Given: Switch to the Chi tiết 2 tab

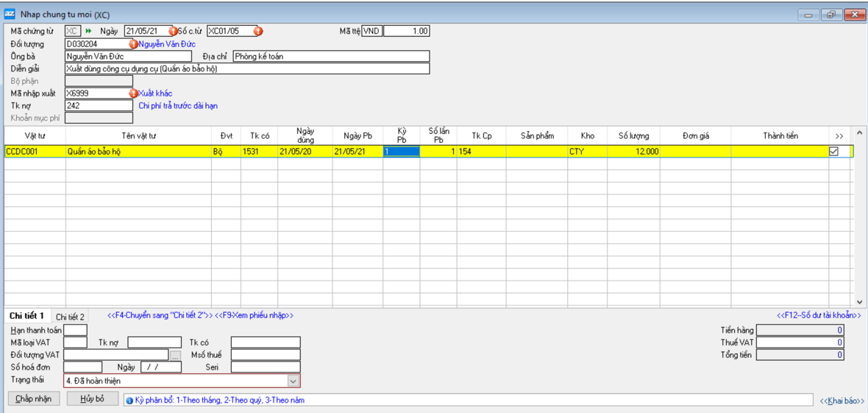Looking at the screenshot, I should pyautogui.click(x=70, y=317).
